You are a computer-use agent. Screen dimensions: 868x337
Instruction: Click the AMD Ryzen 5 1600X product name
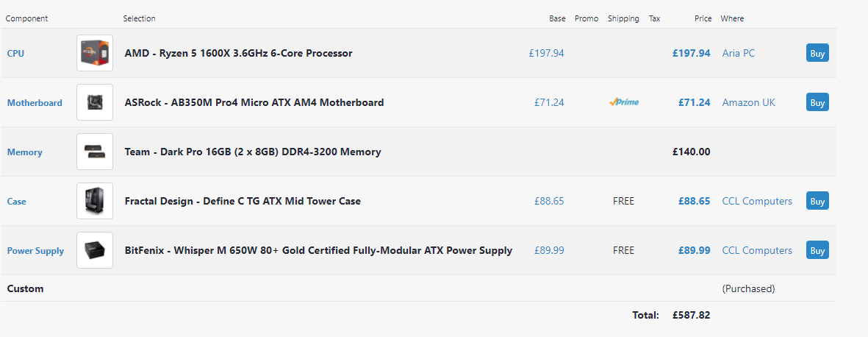pyautogui.click(x=238, y=53)
